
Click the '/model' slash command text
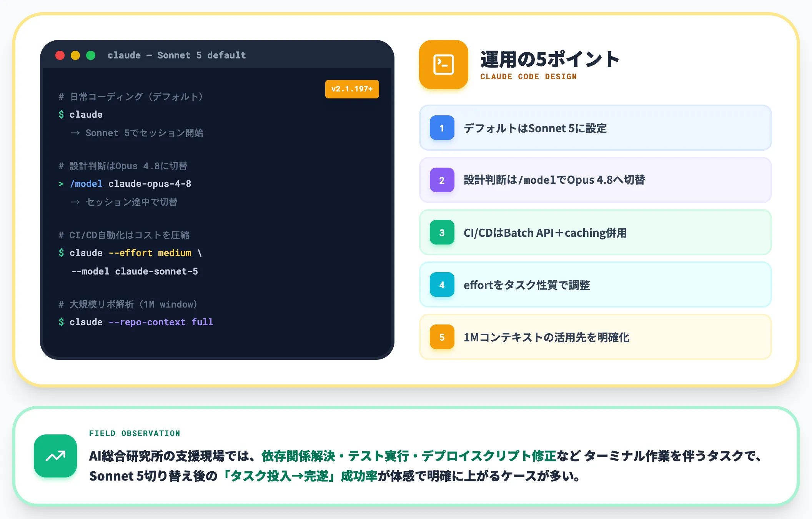pos(86,184)
